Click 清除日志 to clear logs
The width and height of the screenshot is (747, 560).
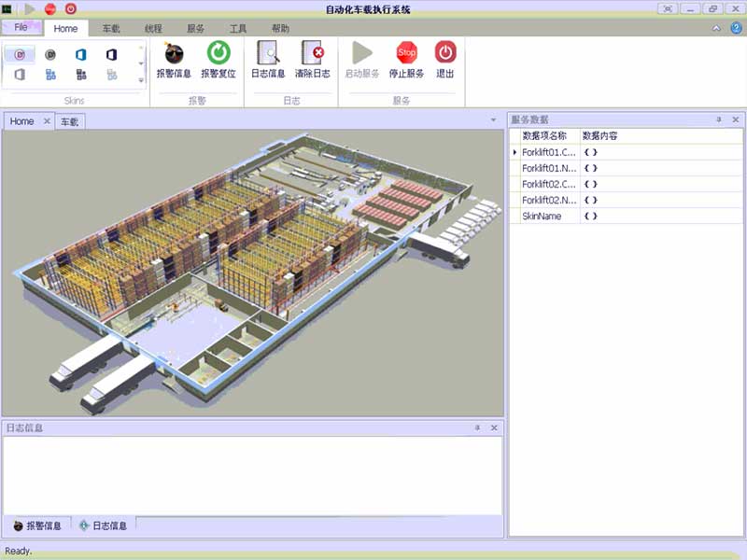[x=312, y=60]
